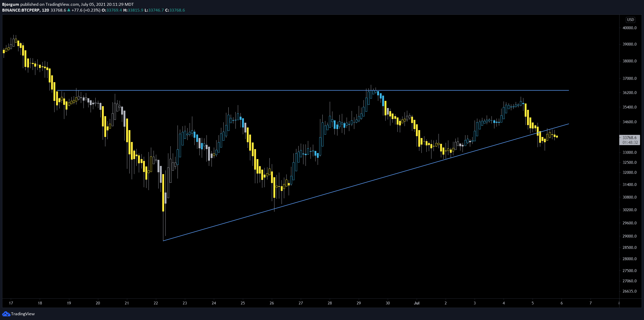Click date 7 on the time axis

(x=591, y=303)
